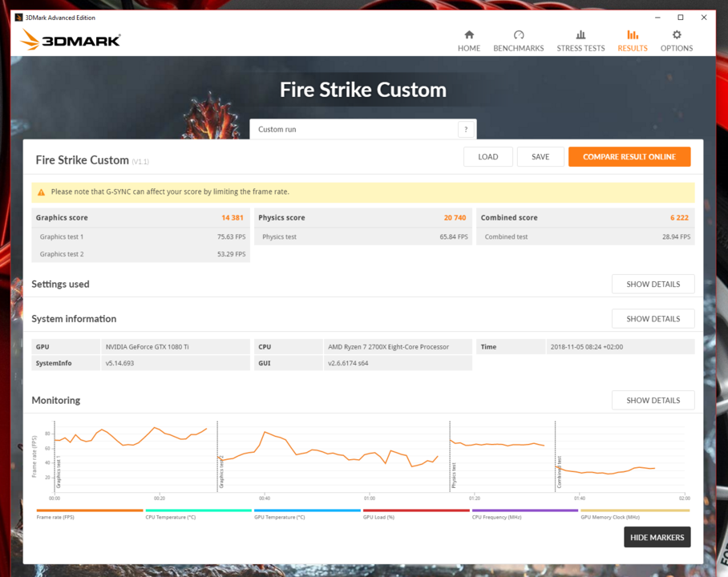Image resolution: width=728 pixels, height=577 pixels.
Task: Toggle the CPU Temperature teal legend
Action: (198, 514)
